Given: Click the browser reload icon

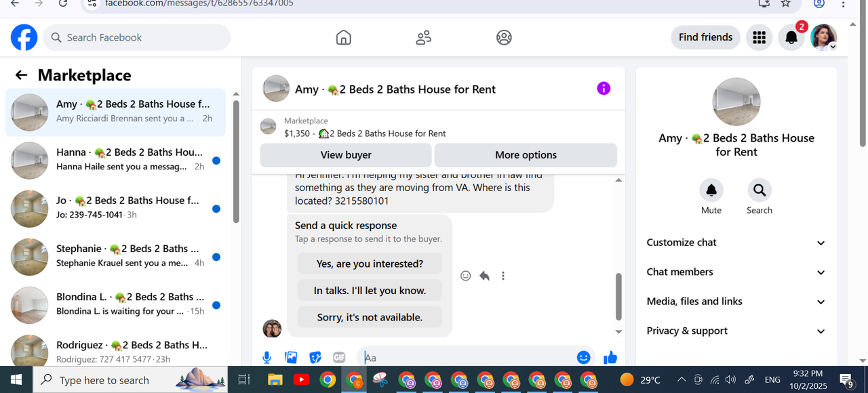Looking at the screenshot, I should (63, 3).
